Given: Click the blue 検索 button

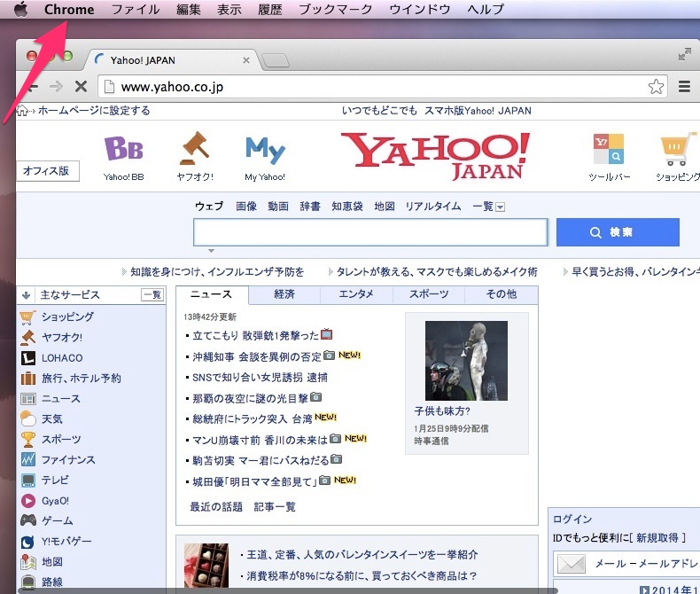Looking at the screenshot, I should (618, 232).
